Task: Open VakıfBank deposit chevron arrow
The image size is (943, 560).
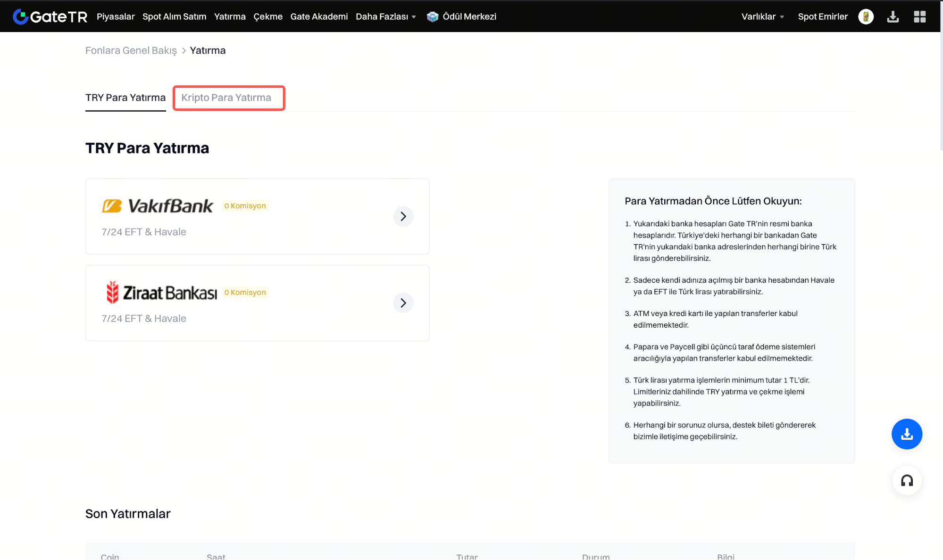Action: point(403,216)
